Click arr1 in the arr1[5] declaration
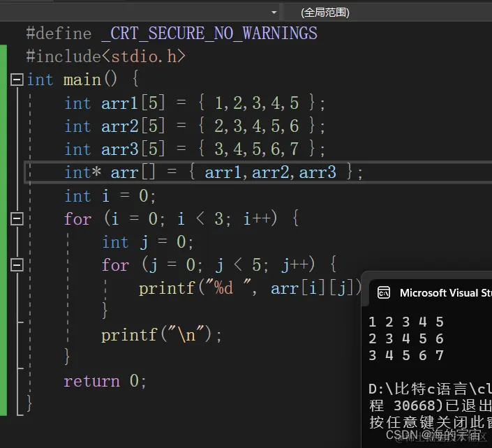This screenshot has height=448, width=492. (119, 103)
